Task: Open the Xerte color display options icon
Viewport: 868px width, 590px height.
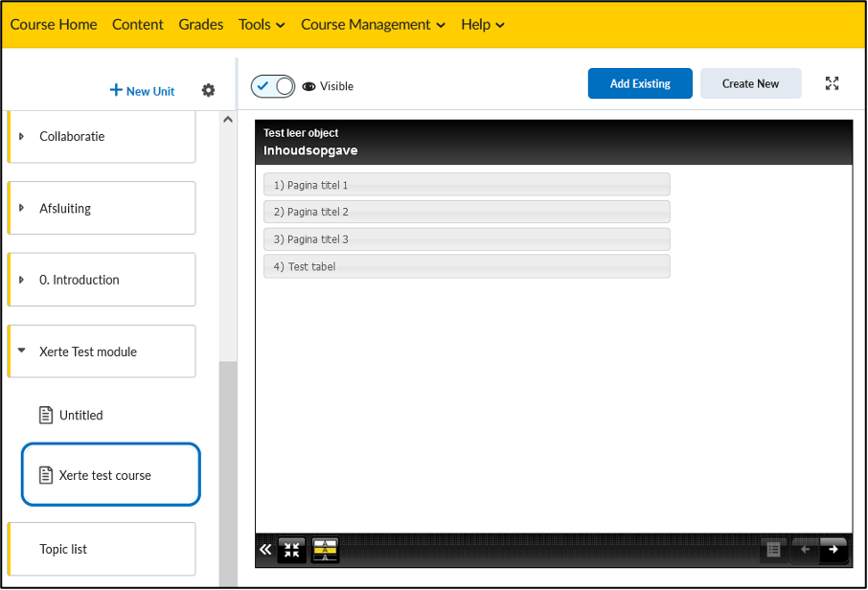Action: 326,550
